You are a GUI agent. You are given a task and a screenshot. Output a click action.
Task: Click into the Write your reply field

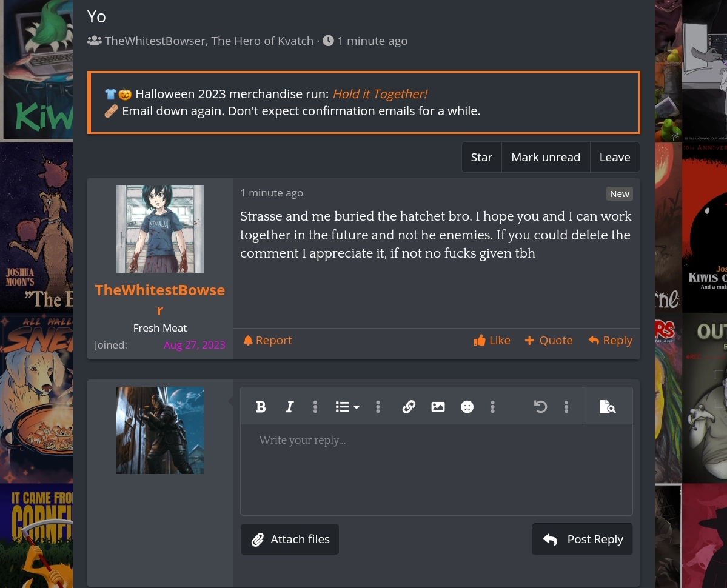(x=437, y=469)
